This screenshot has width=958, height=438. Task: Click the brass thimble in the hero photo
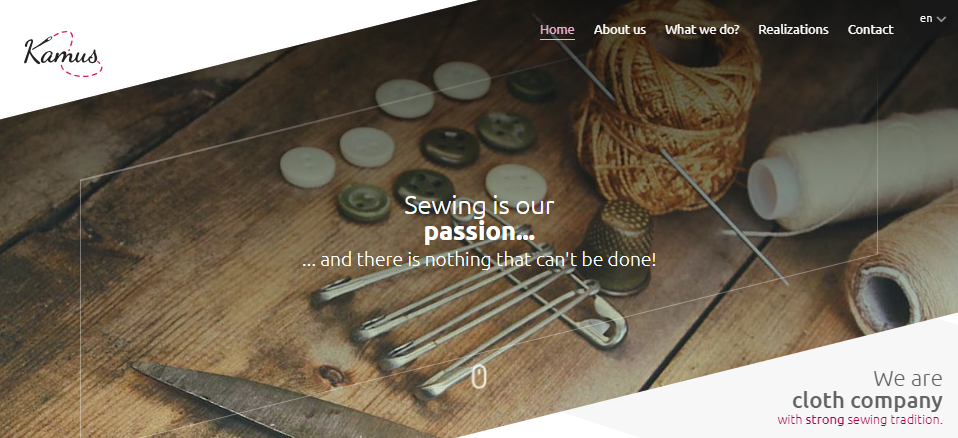click(x=620, y=246)
